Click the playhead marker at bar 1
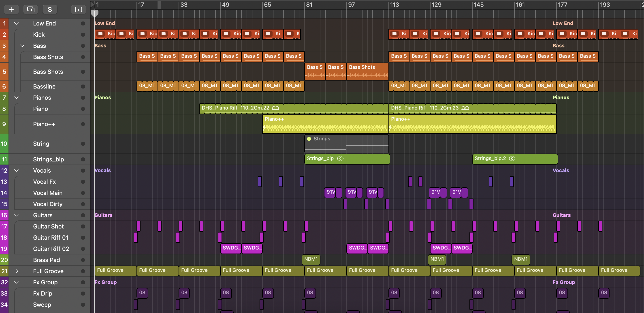This screenshot has height=313, width=644. 94,13
